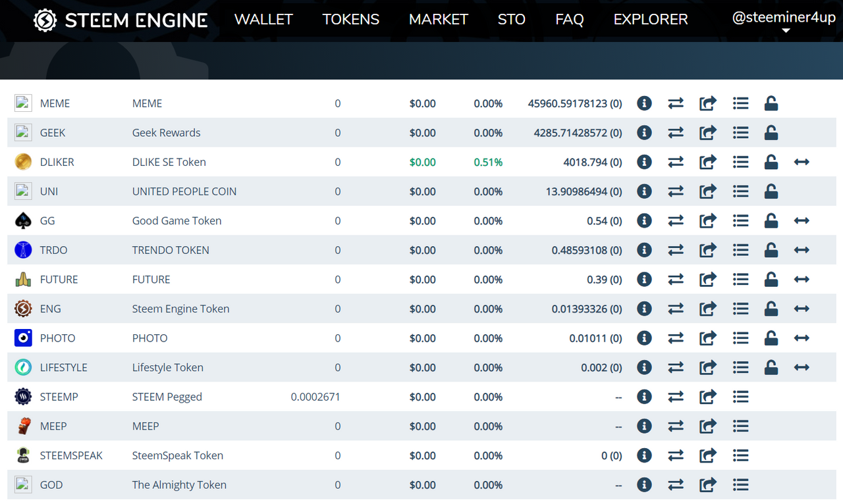Open the FAQ link

569,20
